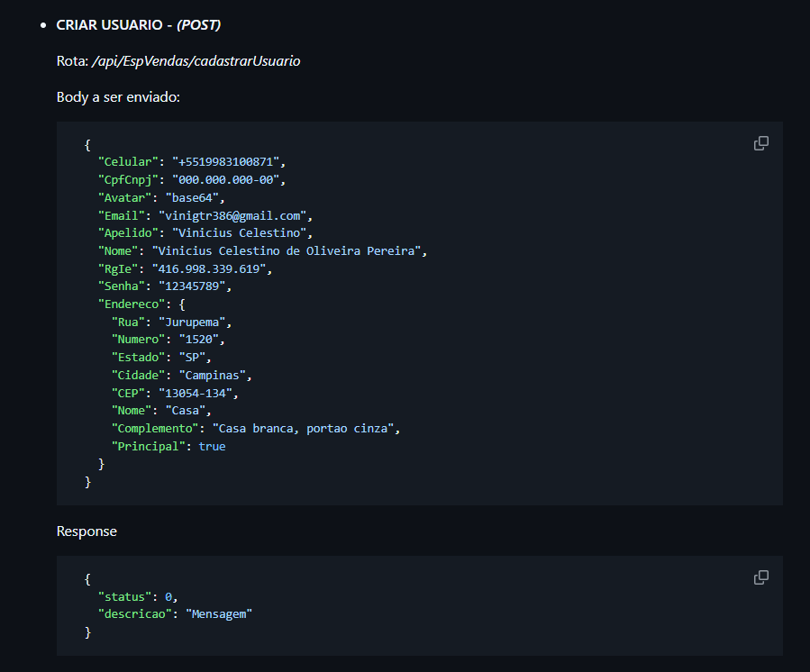This screenshot has height=672, width=810.
Task: Select the full name "Vinicius Celestino de Oliveira Pereira"
Action: 287,251
